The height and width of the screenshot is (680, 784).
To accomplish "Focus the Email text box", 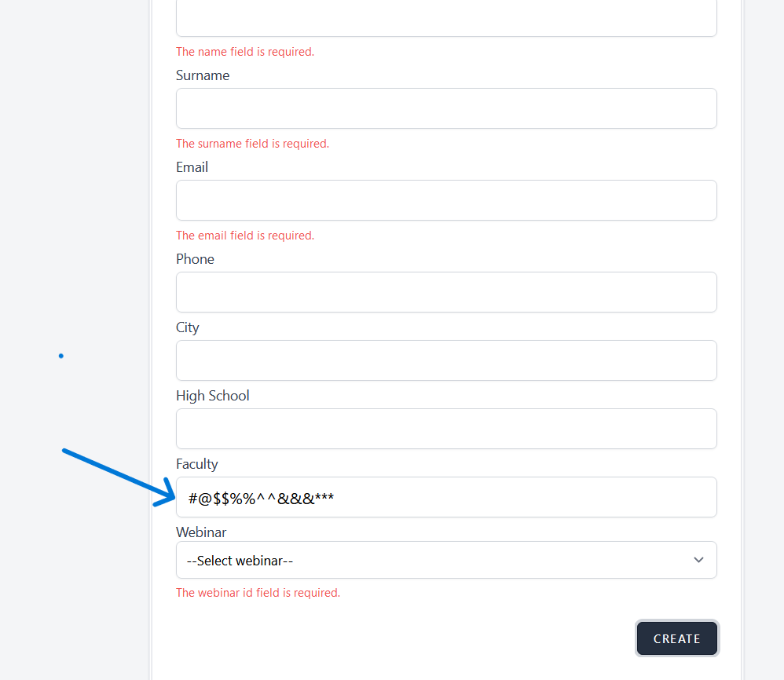I will (x=446, y=200).
